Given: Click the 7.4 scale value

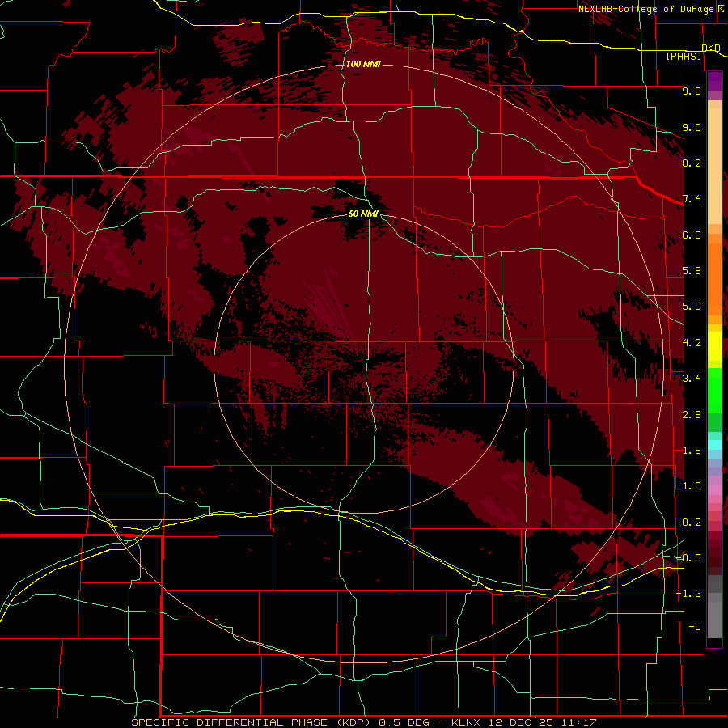Looking at the screenshot, I should (692, 199).
